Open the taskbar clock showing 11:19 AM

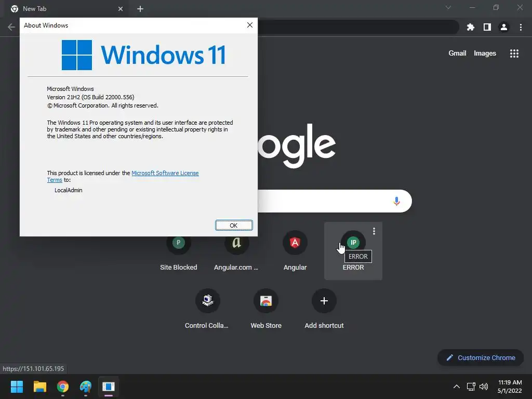click(x=510, y=387)
